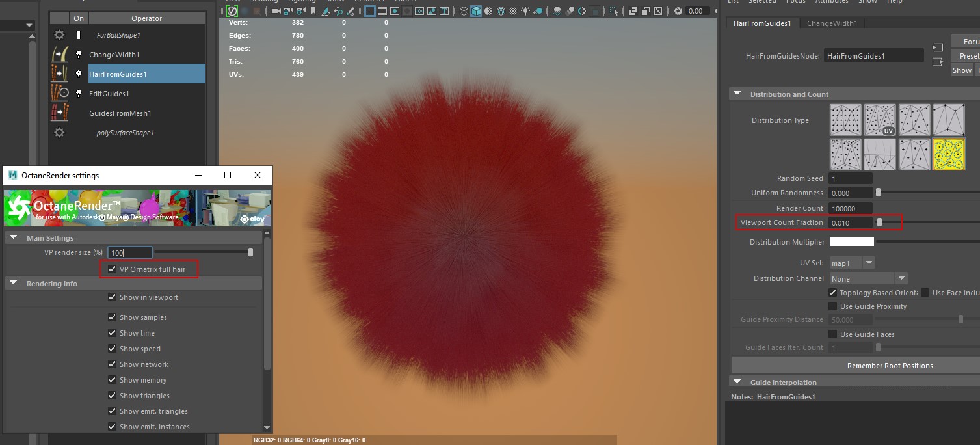Switch to the HairFromGuides1 tab
Image resolution: width=980 pixels, height=445 pixels.
[x=762, y=23]
